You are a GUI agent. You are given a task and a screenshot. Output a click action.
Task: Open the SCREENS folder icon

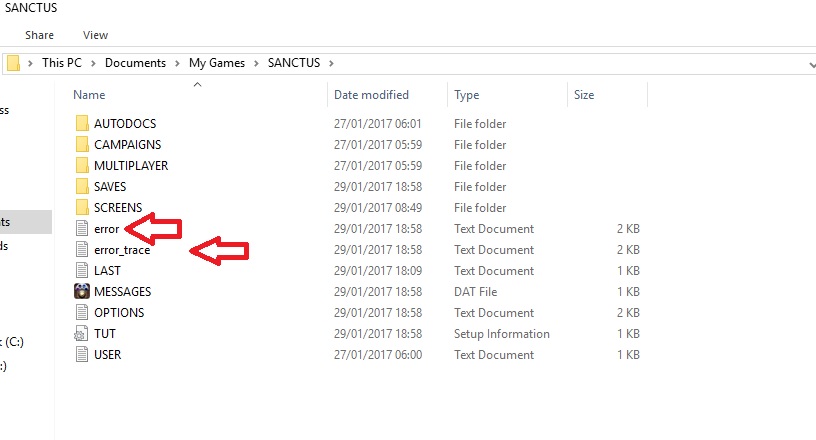82,208
